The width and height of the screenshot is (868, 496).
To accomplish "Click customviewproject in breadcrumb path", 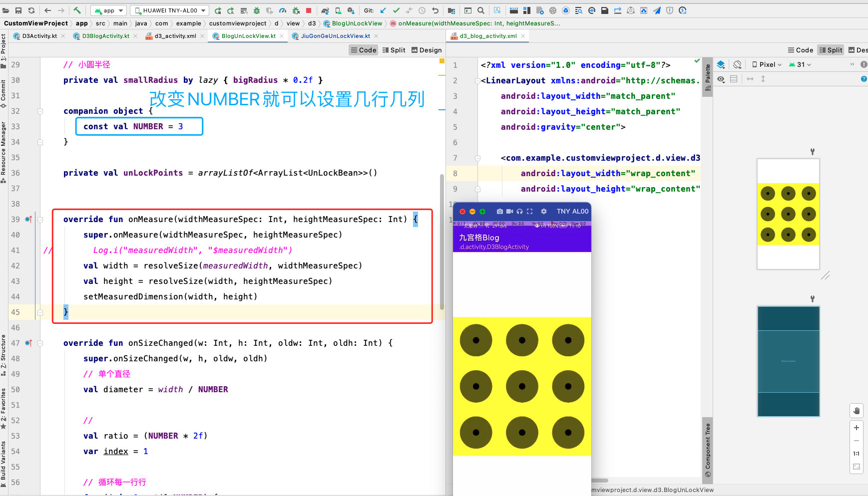I will click(x=238, y=23).
